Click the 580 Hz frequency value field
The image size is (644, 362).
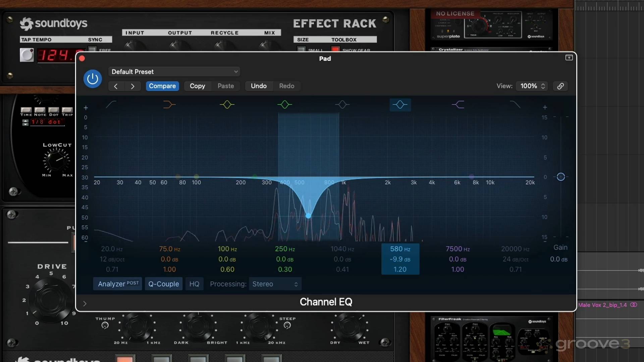click(400, 249)
